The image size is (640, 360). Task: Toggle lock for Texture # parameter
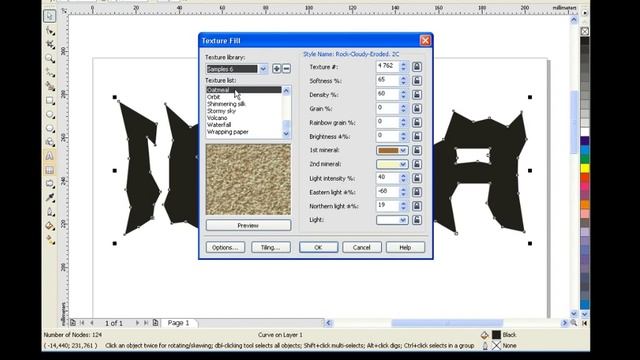tap(417, 67)
